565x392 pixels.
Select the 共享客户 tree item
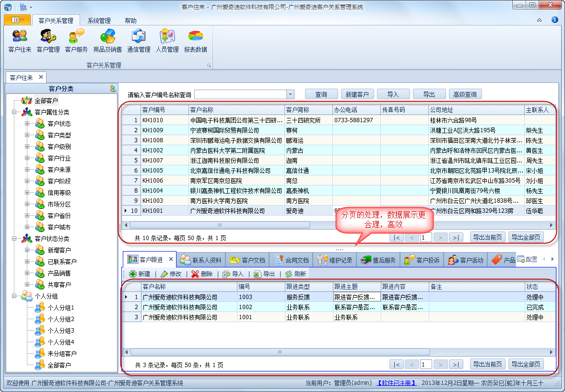[59, 284]
